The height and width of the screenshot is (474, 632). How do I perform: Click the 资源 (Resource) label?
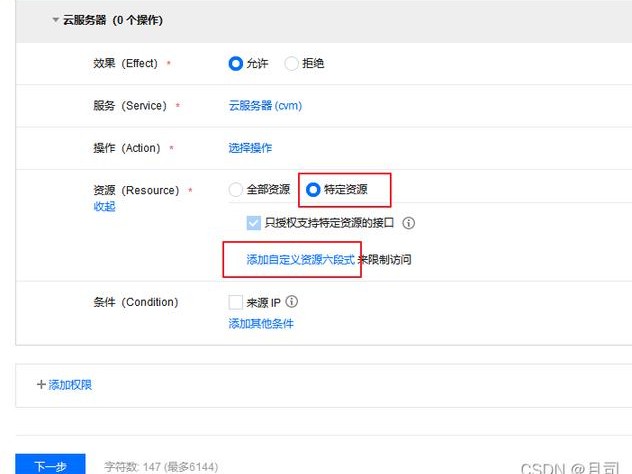click(x=136, y=190)
